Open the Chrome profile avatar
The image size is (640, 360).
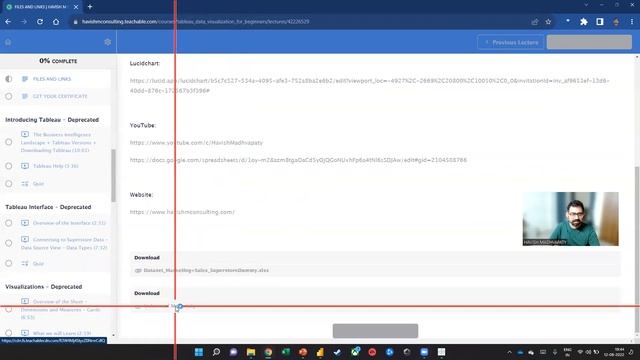pyautogui.click(x=616, y=22)
